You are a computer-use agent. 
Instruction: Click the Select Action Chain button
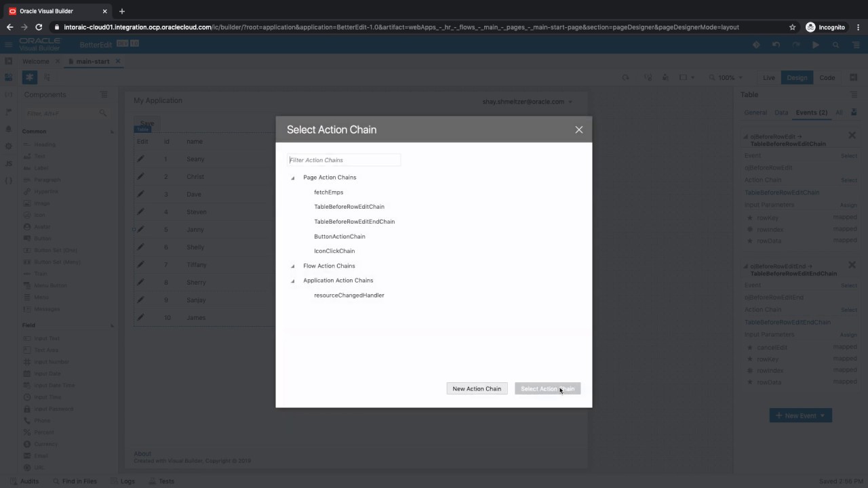tap(547, 388)
